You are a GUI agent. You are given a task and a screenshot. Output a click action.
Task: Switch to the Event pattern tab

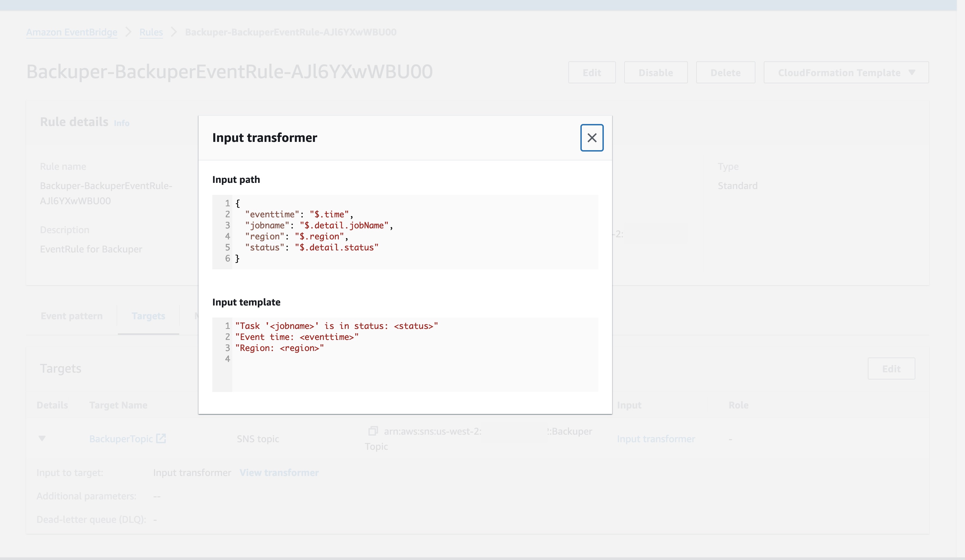pos(72,316)
